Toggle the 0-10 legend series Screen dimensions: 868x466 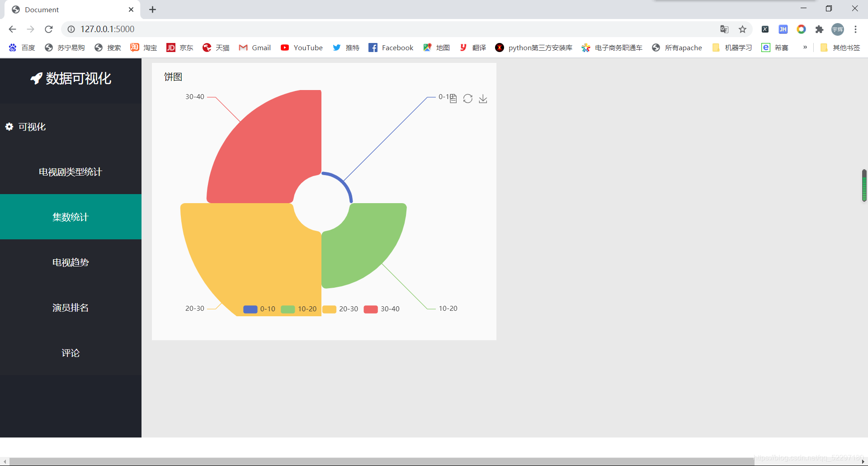tap(259, 309)
